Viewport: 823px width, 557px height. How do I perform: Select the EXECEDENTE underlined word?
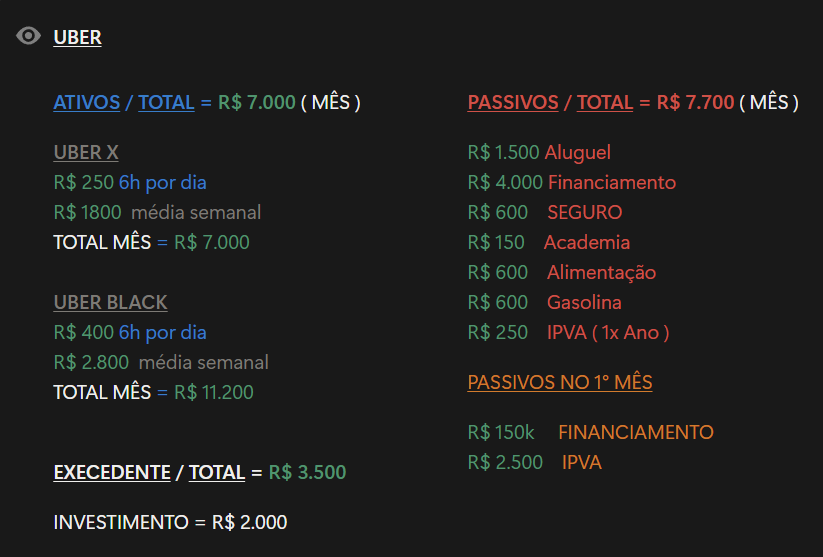point(112,472)
